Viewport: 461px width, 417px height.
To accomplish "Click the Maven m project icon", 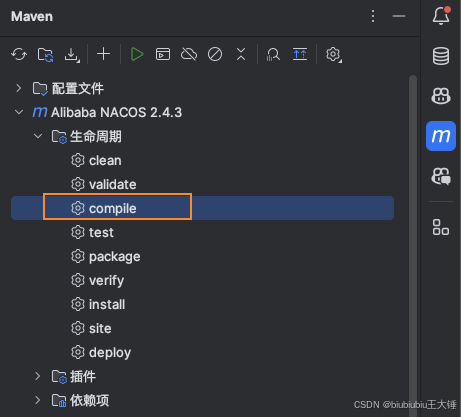I will click(x=40, y=112).
